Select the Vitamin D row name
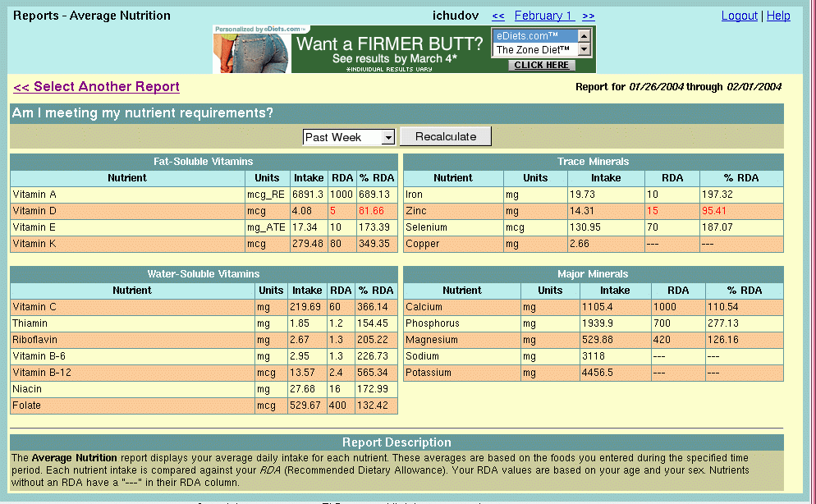 tap(35, 211)
